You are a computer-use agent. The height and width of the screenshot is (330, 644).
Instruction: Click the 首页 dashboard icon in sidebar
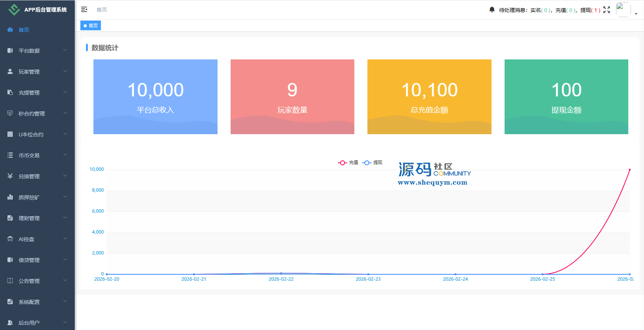10,30
